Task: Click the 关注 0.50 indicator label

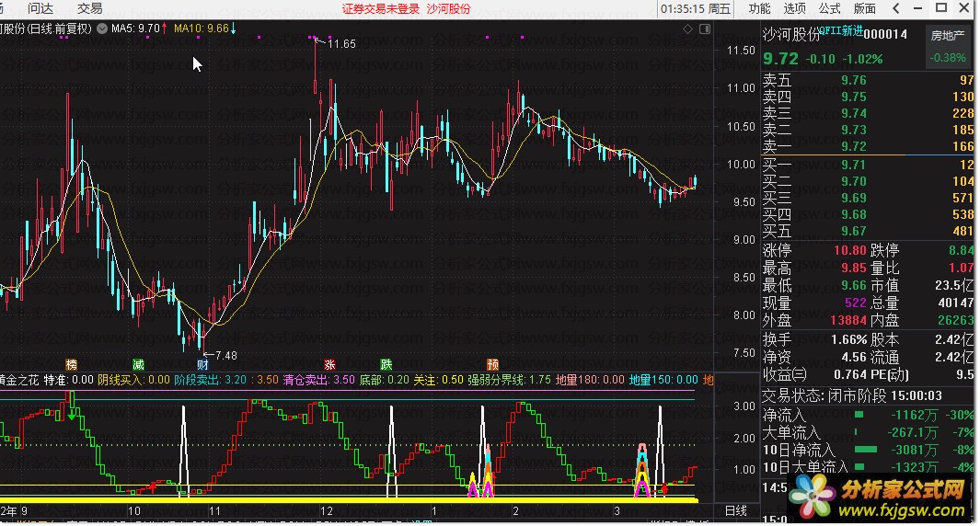Action: [439, 380]
